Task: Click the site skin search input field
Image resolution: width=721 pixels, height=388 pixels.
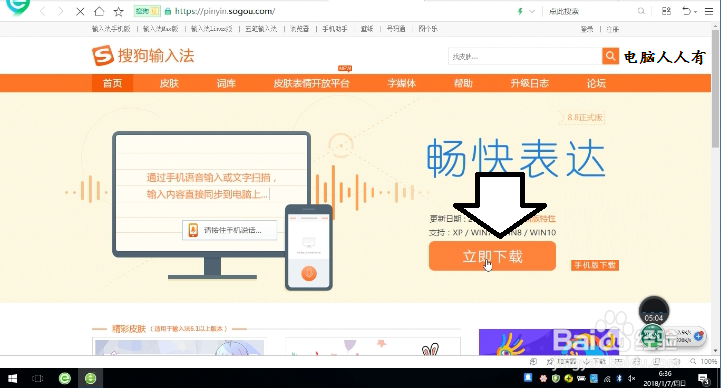Action: tap(525, 57)
